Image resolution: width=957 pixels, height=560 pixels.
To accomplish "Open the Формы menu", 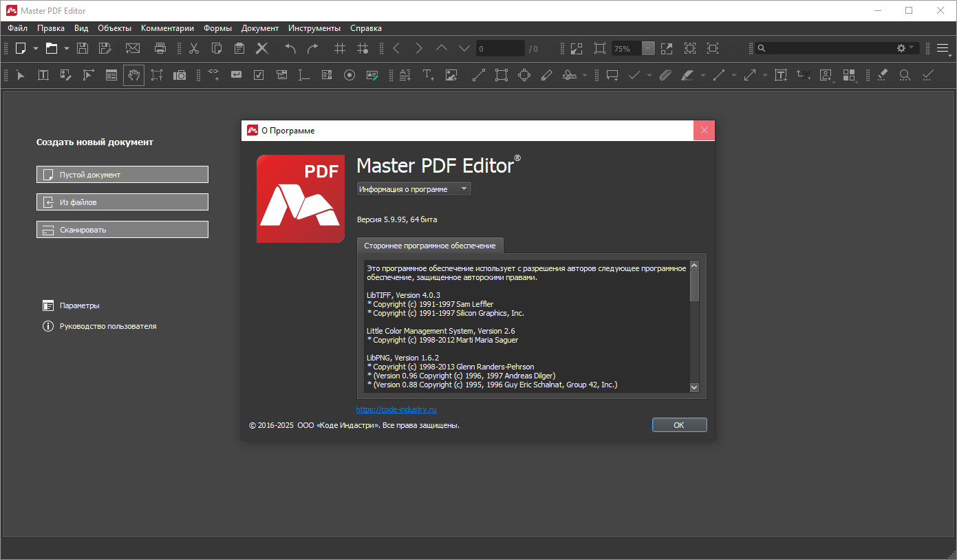I will 217,28.
